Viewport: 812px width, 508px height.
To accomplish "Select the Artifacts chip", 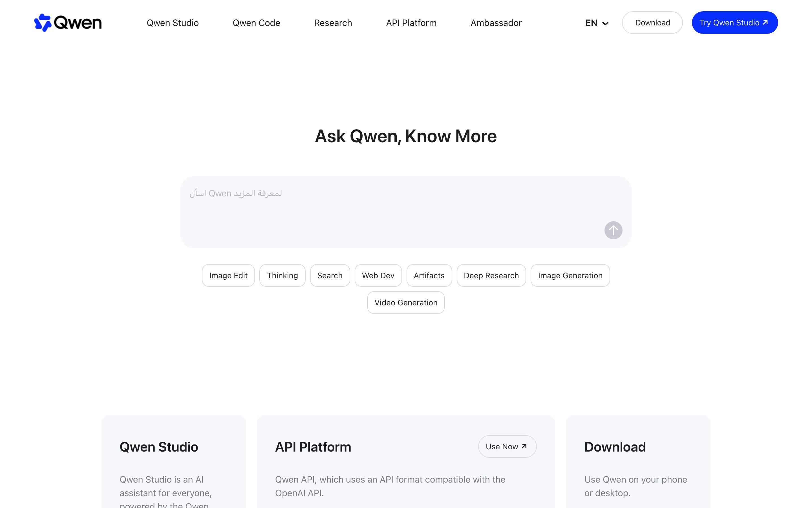I will (429, 275).
